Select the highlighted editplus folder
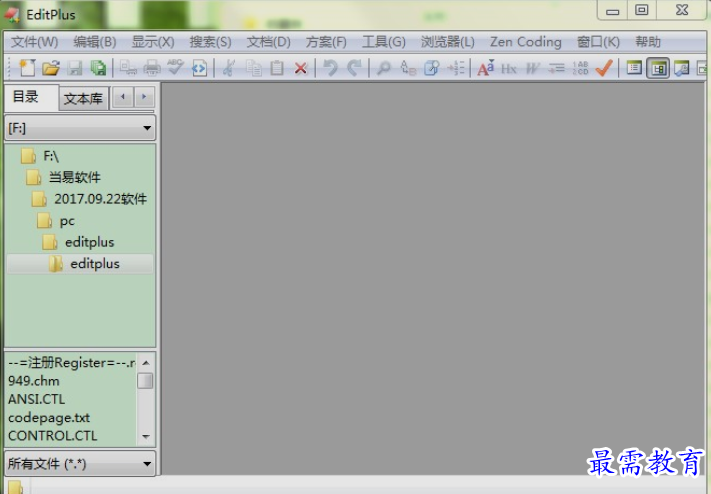 point(80,264)
